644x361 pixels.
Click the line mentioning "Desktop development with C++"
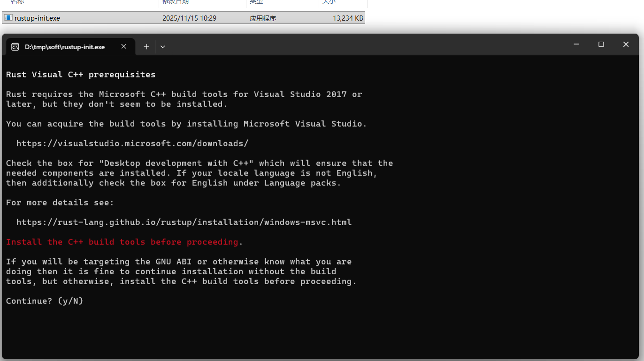[199, 163]
